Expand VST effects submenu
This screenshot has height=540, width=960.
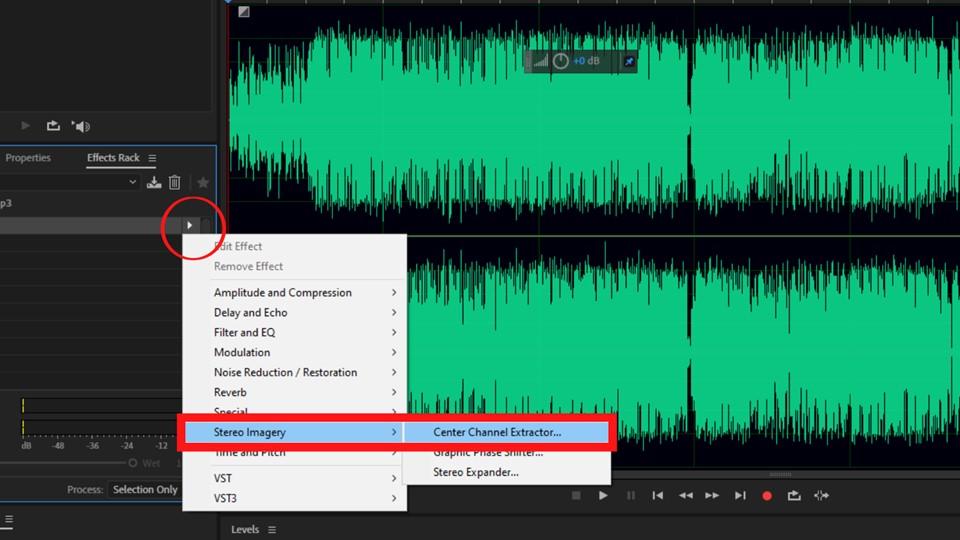point(294,478)
